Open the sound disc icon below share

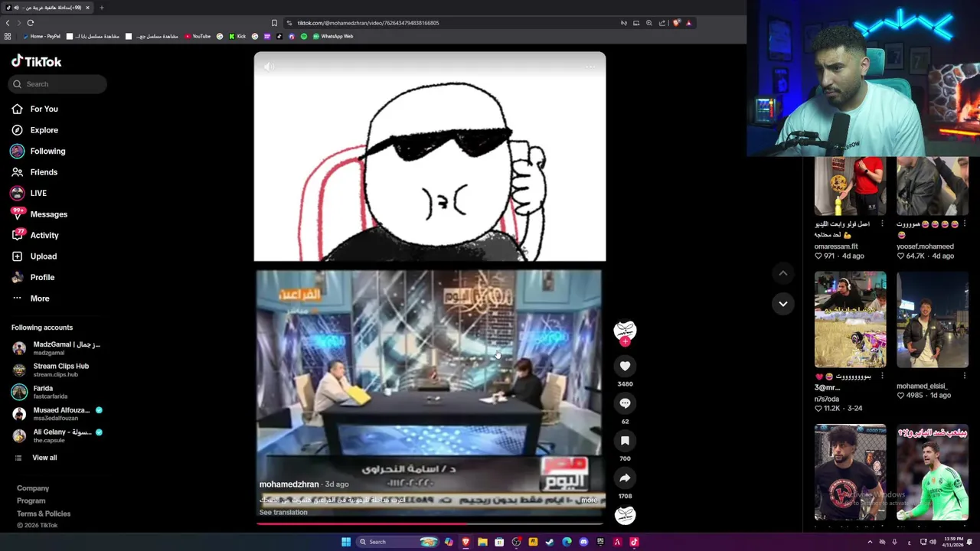tap(625, 515)
